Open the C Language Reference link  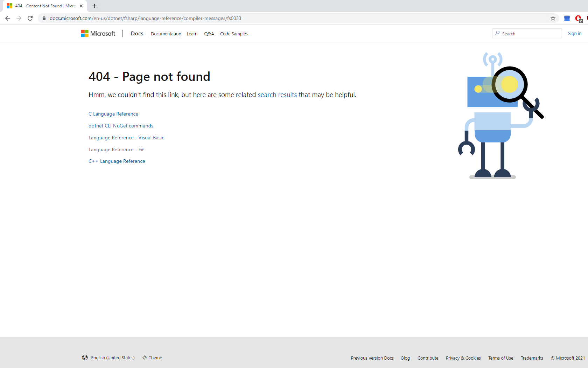(113, 114)
